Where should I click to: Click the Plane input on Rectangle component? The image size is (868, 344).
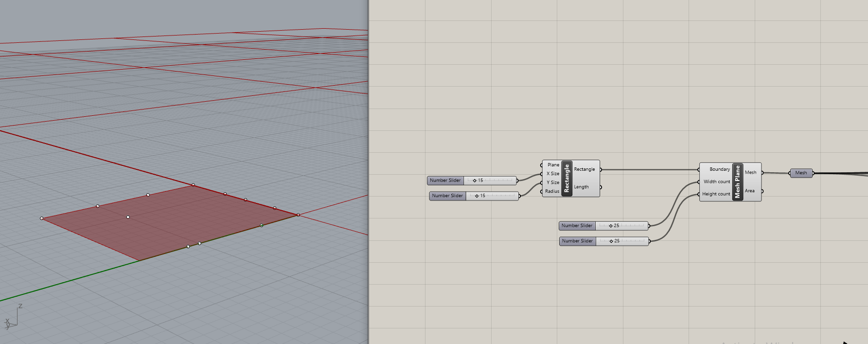tap(553, 165)
